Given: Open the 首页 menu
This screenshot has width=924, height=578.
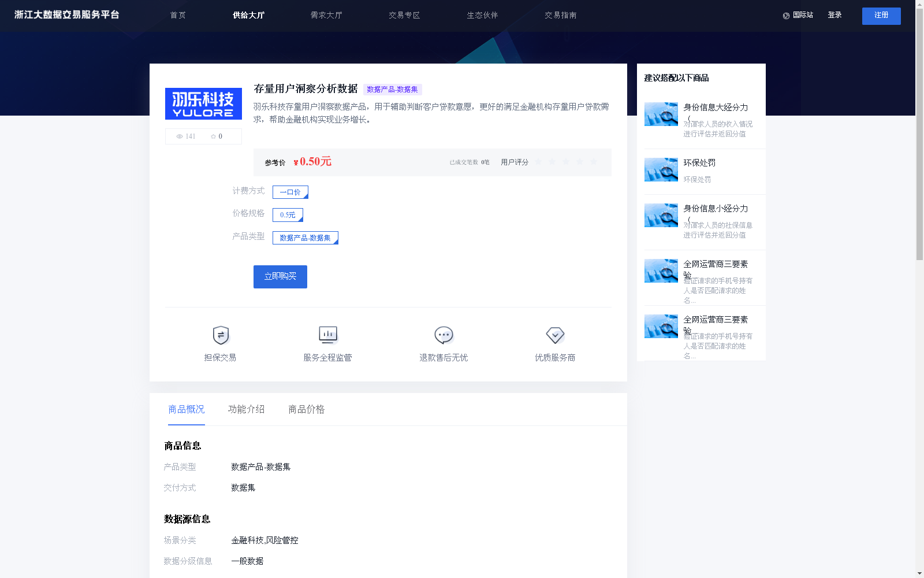Looking at the screenshot, I should point(178,15).
